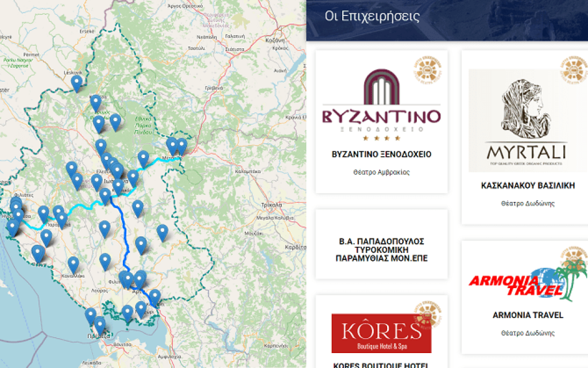The width and height of the screenshot is (588, 368).
Task: Click the right-hand marker at Metsovo
Action: coord(181,145)
